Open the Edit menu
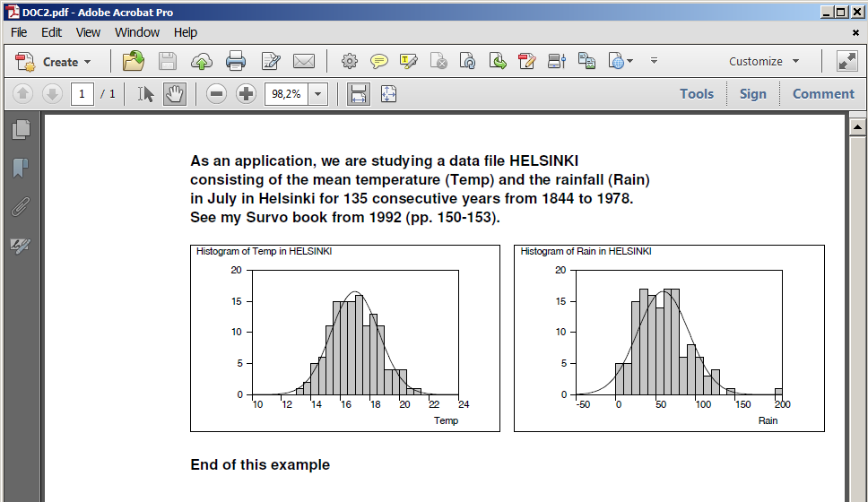868x502 pixels. 51,32
